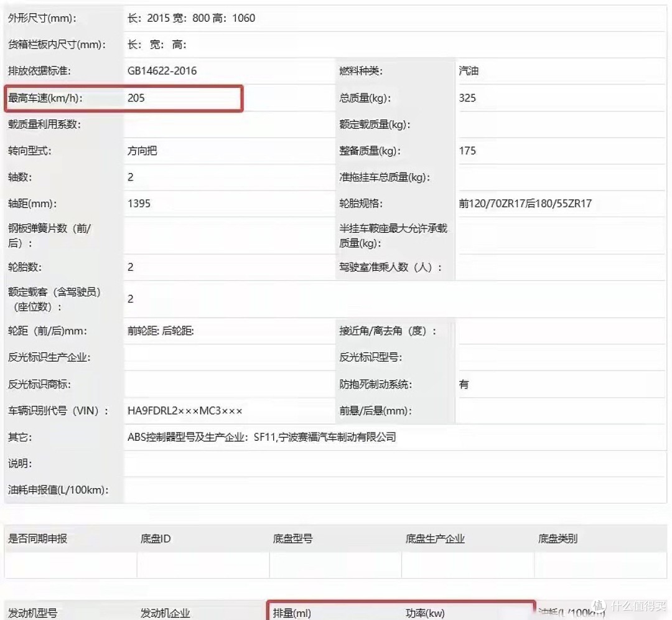672x620 pixels.
Task: Select the 准拖挂车总质量(kg) label
Action: point(385,177)
